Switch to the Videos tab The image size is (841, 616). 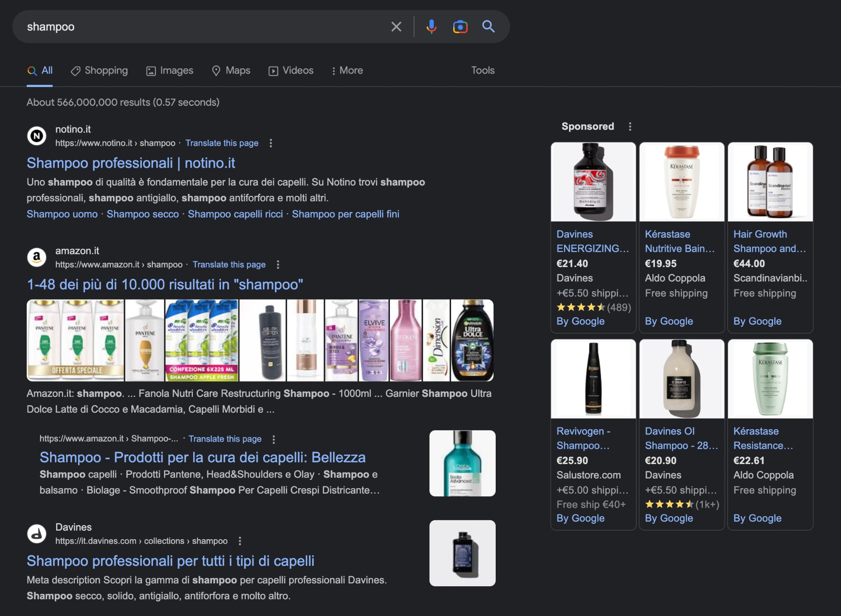[291, 70]
